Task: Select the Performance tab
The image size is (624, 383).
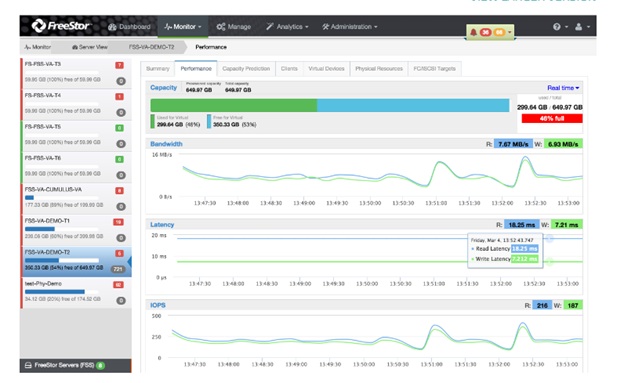Action: (196, 68)
